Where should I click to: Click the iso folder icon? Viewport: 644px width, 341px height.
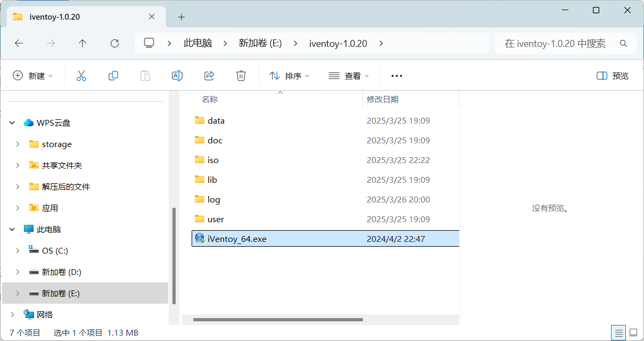[x=200, y=159]
